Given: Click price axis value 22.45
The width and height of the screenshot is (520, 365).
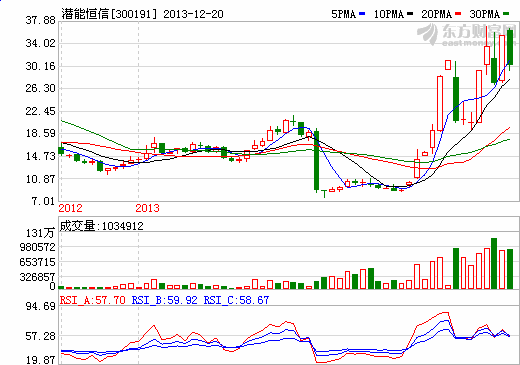Looking at the screenshot, I should tap(41, 111).
